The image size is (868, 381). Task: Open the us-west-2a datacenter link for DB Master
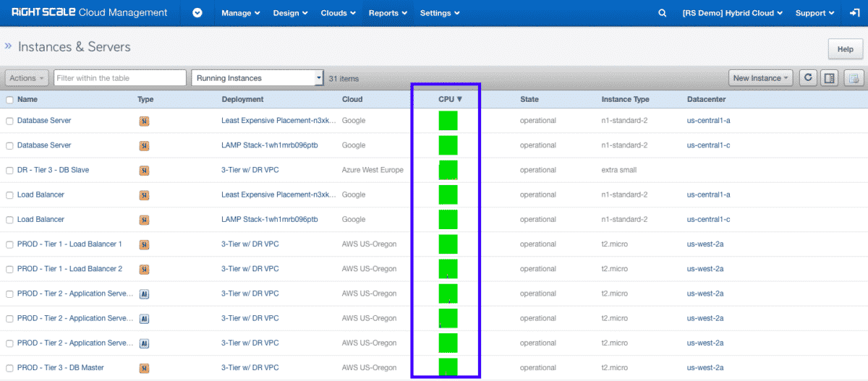(x=705, y=368)
